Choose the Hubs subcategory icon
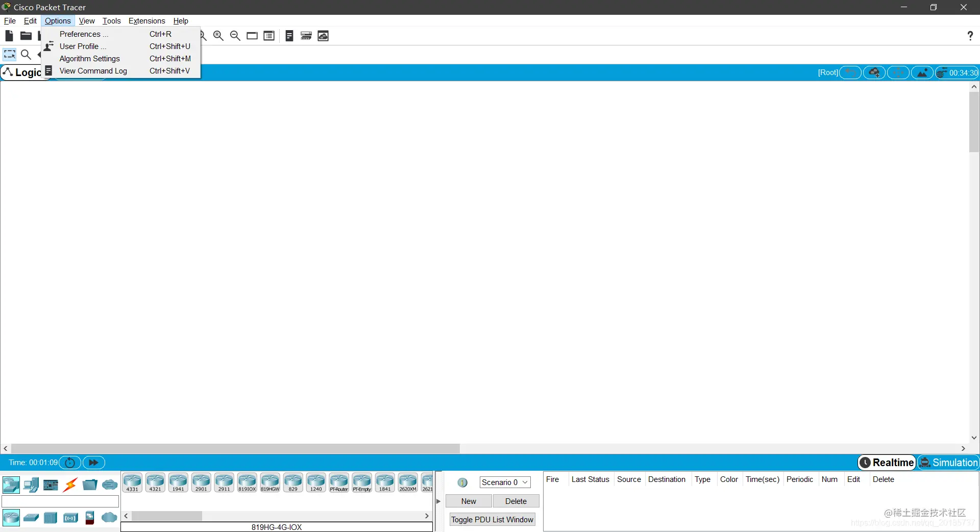This screenshot has width=980, height=532. click(51, 518)
